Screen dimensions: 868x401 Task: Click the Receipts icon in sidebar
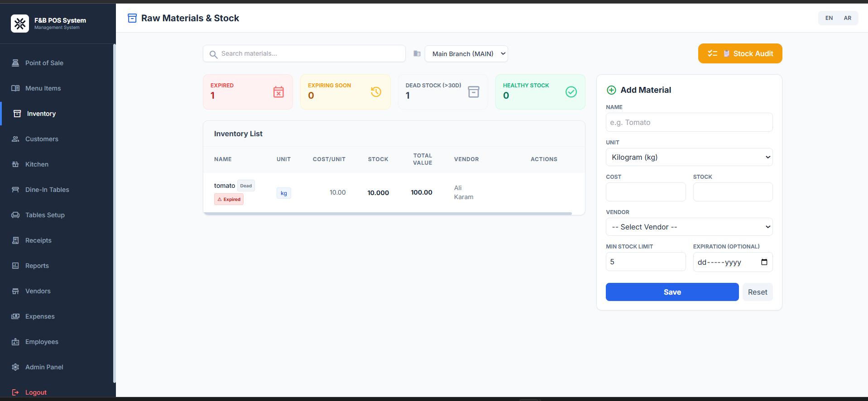(x=15, y=240)
